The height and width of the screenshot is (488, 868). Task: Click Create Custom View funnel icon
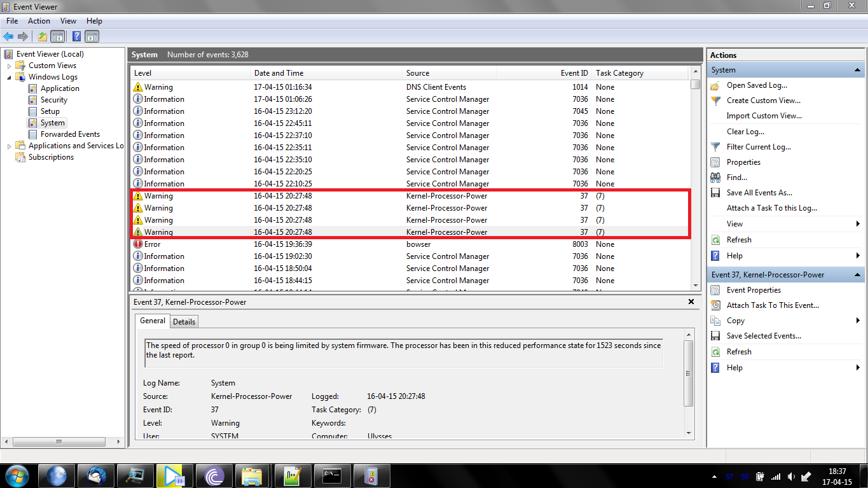715,101
